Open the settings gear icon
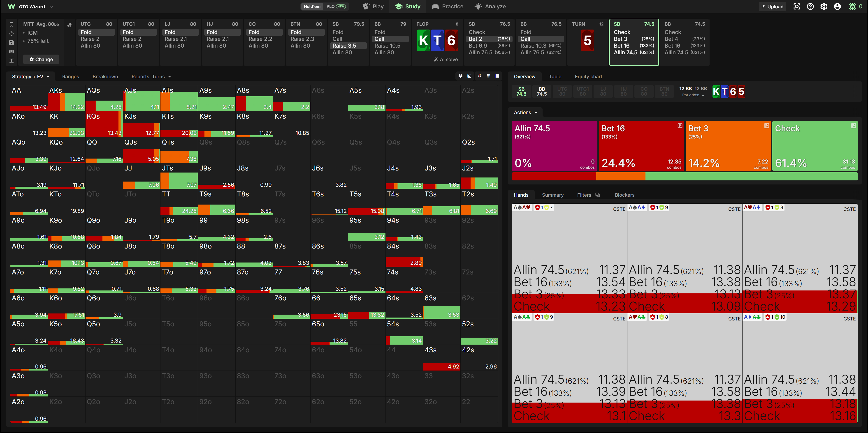Screen dimensions: 868x433 click(824, 6)
